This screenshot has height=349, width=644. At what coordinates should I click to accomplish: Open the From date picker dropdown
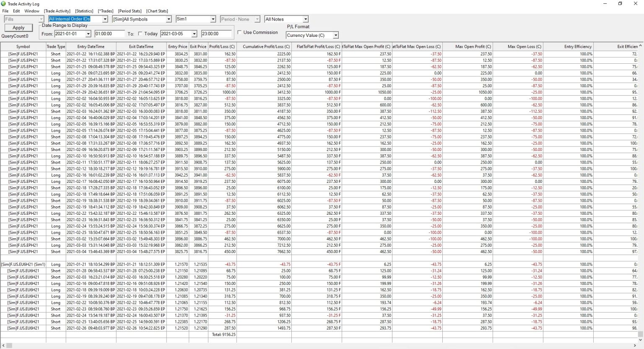(x=88, y=34)
